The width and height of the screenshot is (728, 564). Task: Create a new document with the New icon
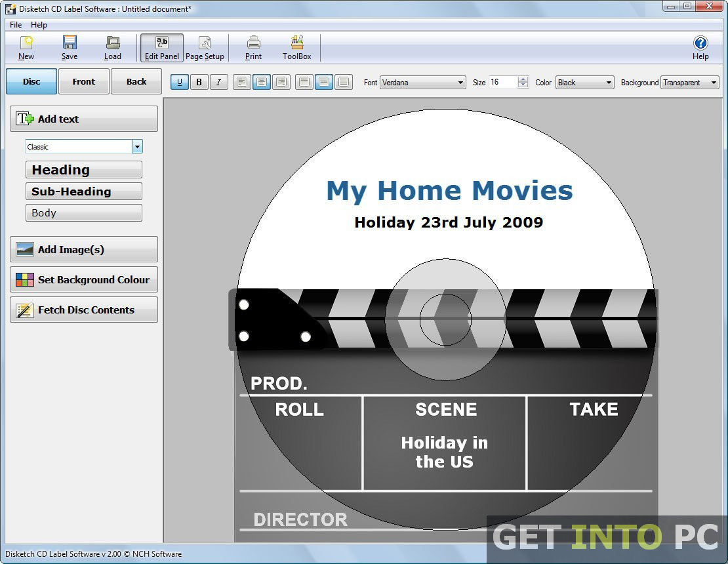pyautogui.click(x=26, y=47)
